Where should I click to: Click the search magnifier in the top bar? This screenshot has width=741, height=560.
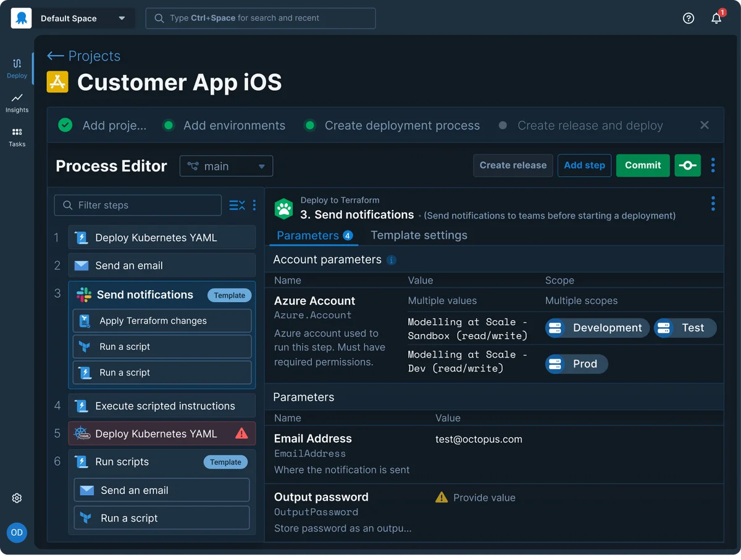[x=159, y=19]
